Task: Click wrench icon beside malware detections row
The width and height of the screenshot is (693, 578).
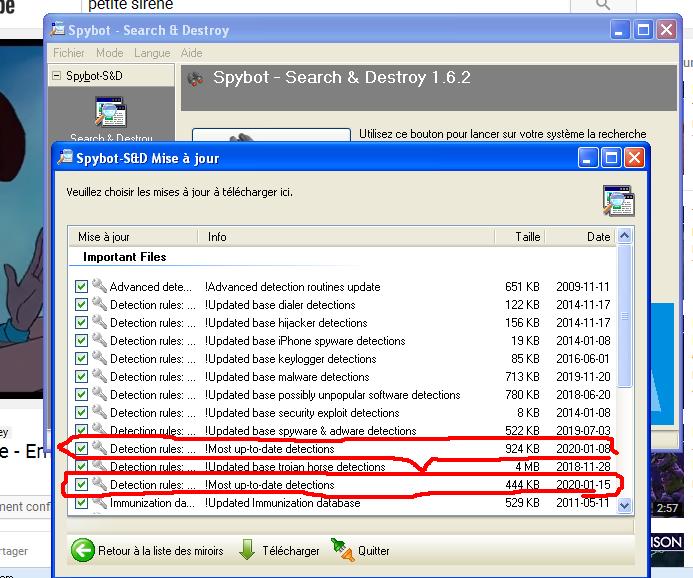Action: point(99,376)
